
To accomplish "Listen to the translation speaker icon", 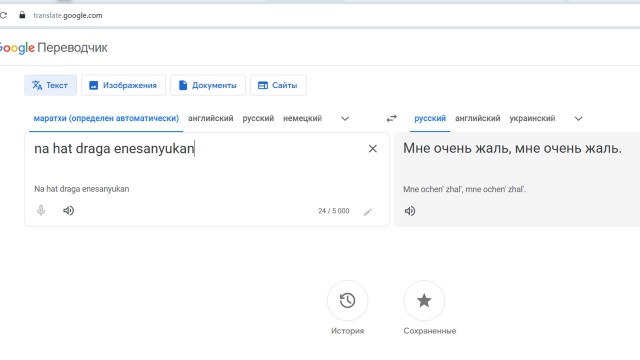I will (x=410, y=211).
